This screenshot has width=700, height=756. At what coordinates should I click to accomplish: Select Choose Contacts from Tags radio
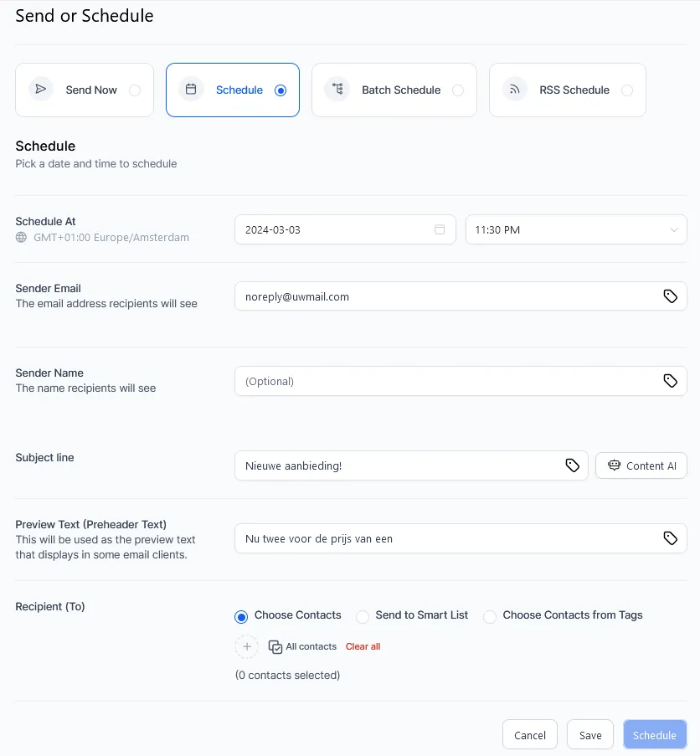(490, 616)
